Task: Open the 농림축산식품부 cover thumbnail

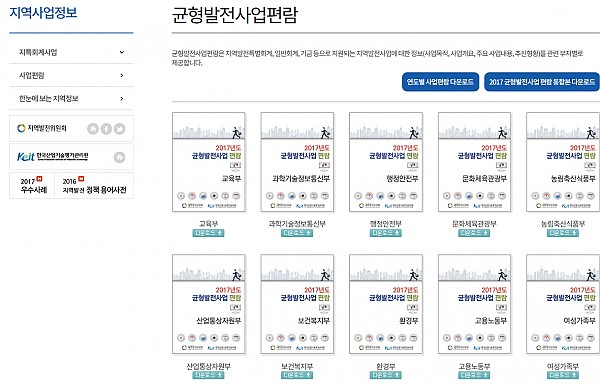Action: [x=563, y=162]
